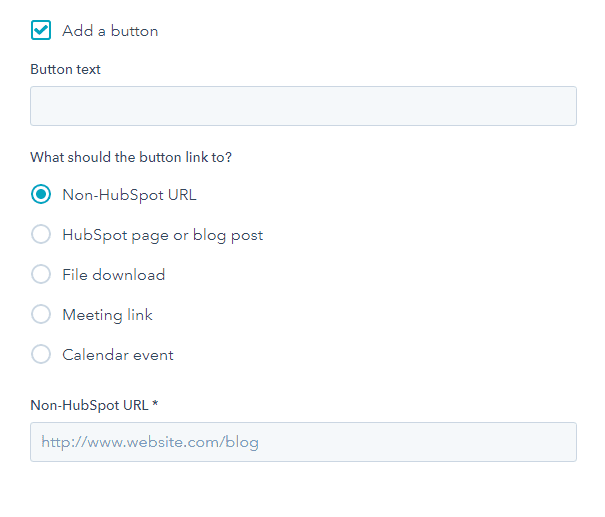The height and width of the screenshot is (517, 605).
Task: Click the "File download" option text
Action: pyautogui.click(x=113, y=275)
